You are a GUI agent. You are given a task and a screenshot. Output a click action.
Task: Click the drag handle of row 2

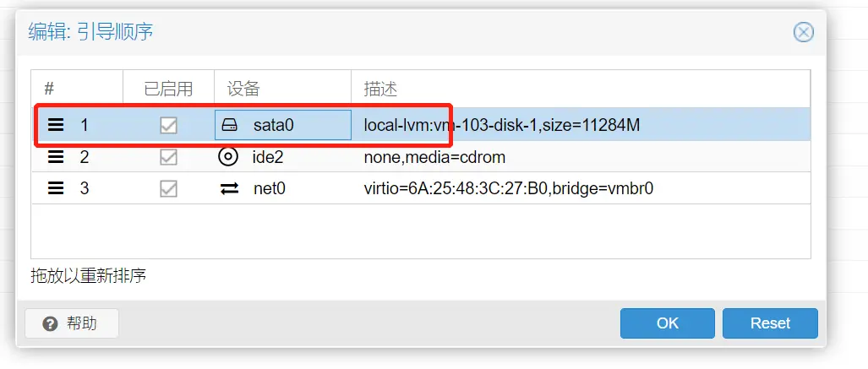[x=55, y=157]
